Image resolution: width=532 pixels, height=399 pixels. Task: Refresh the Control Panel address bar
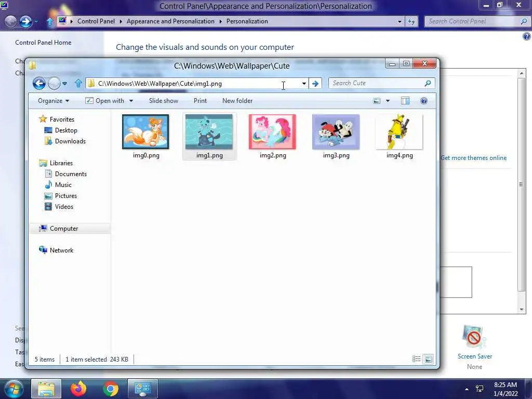[x=411, y=21]
